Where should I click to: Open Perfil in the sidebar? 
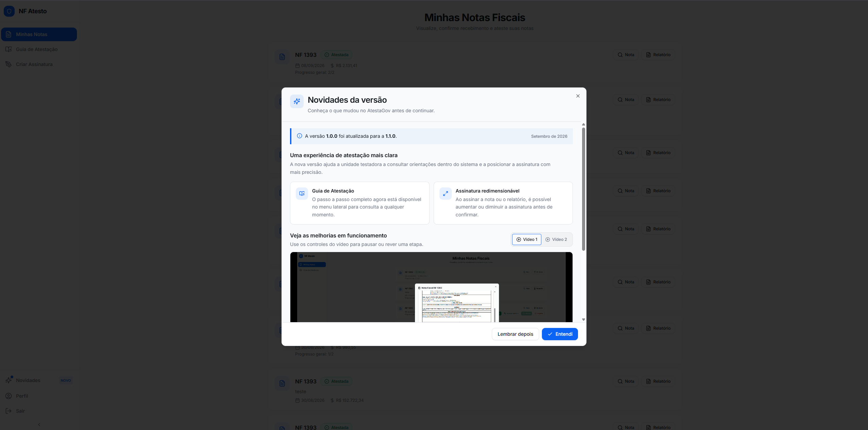pos(39,396)
